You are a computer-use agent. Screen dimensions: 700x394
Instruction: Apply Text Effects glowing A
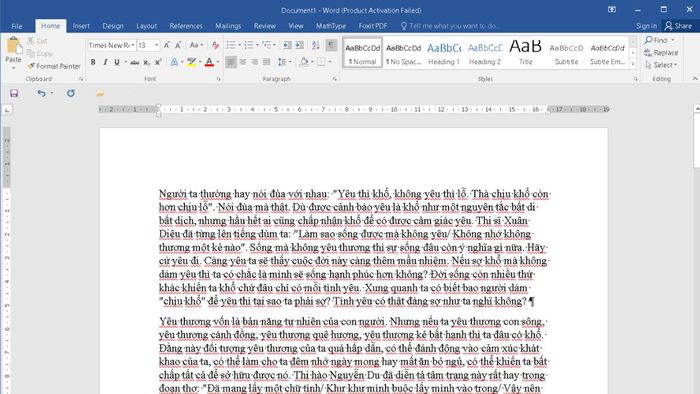(174, 62)
